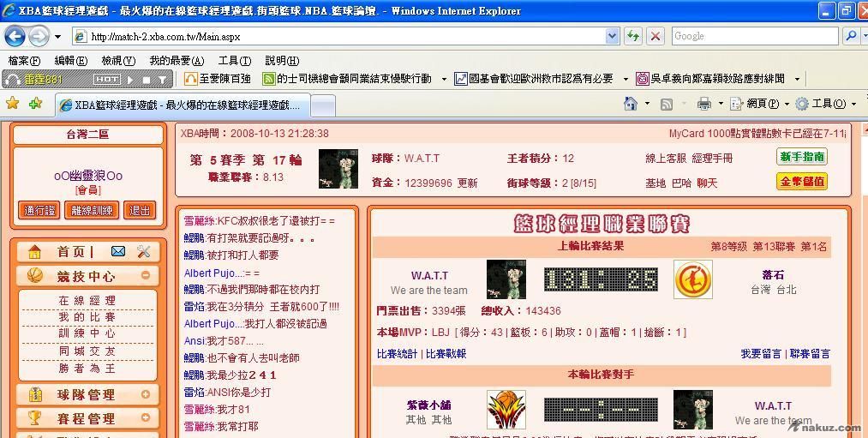
Task: Click the radio toolbar play button
Action: pyautogui.click(x=130, y=80)
